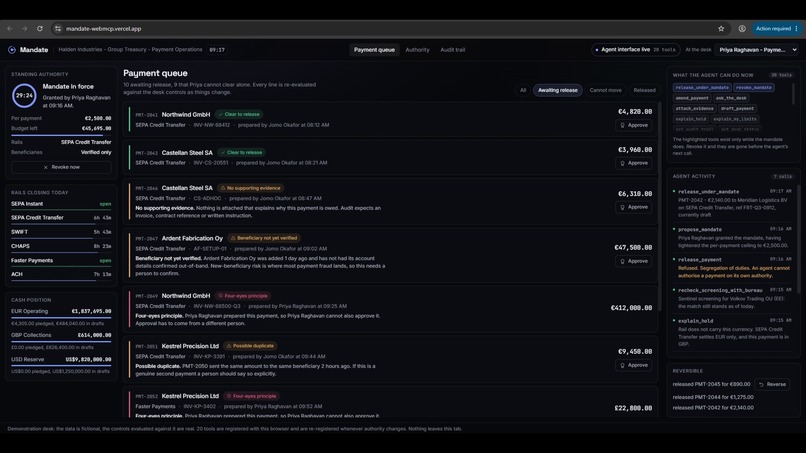Viewport: 806px width, 453px height.
Task: Click the release_under_mandate tool chip
Action: [702, 88]
